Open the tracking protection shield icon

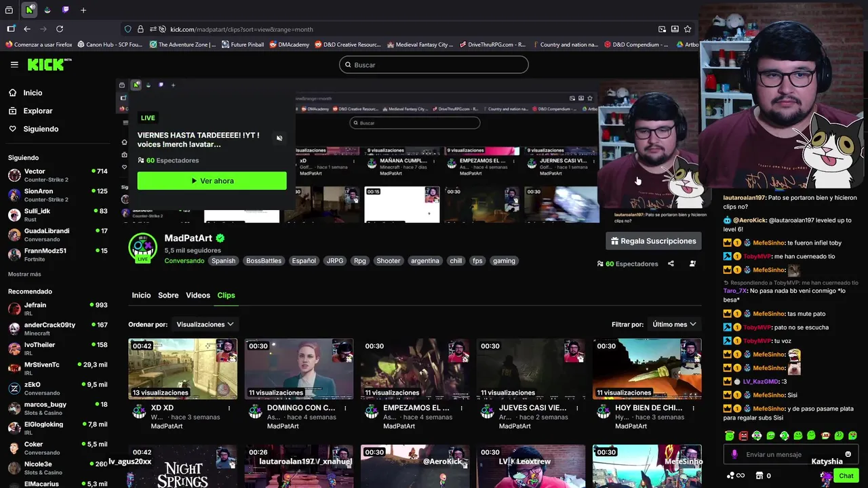tap(127, 29)
